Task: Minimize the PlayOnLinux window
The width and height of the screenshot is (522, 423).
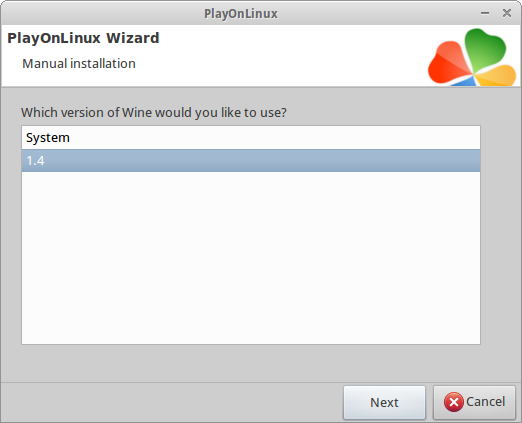Action: [x=485, y=13]
